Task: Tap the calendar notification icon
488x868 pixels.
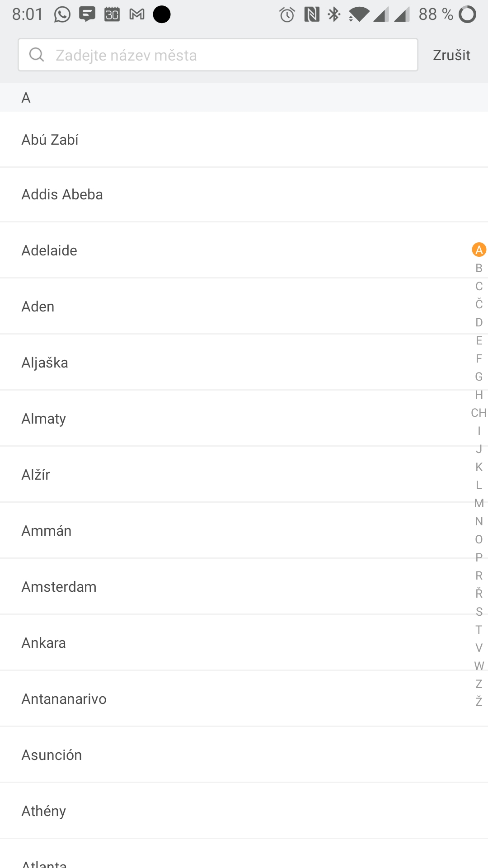Action: 112,14
